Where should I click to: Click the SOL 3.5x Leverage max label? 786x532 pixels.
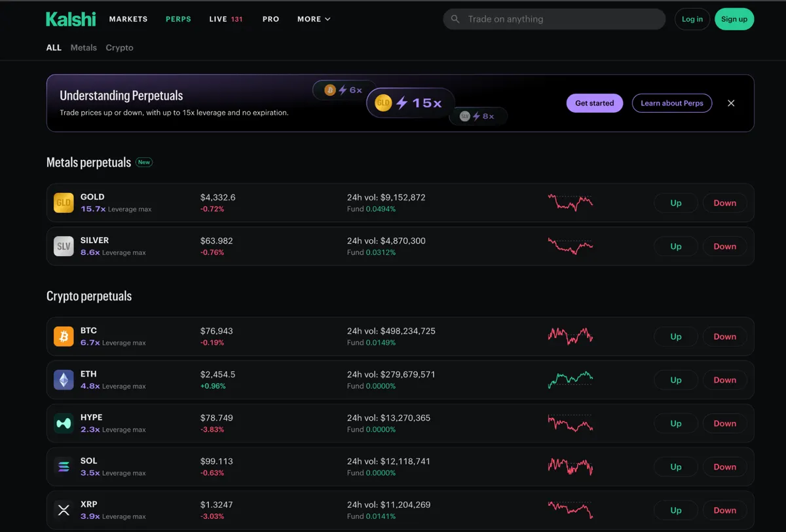[113, 473]
